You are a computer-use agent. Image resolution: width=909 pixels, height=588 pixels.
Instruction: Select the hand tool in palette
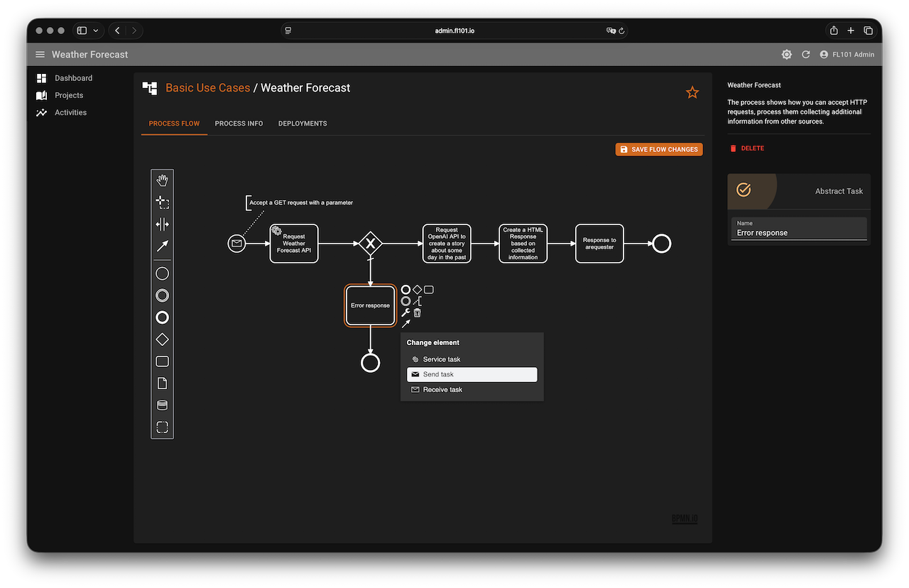[162, 180]
